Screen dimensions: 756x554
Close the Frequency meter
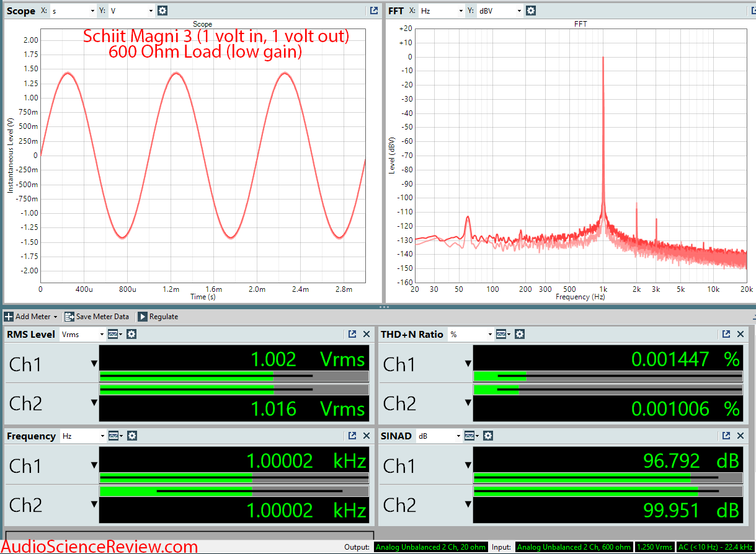(367, 436)
